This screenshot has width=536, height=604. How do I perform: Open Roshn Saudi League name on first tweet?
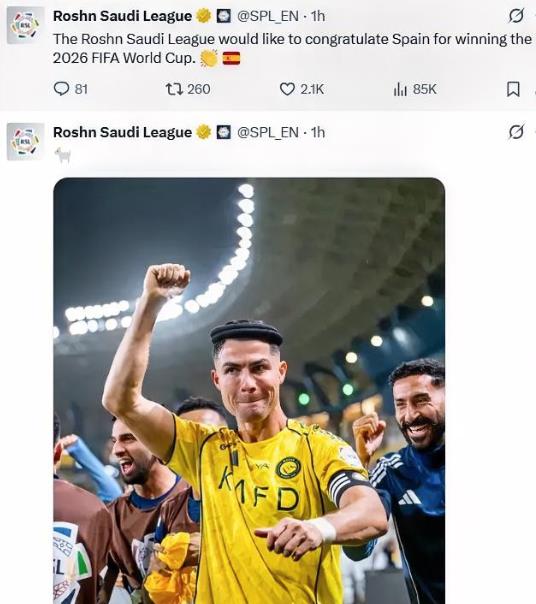click(x=122, y=16)
